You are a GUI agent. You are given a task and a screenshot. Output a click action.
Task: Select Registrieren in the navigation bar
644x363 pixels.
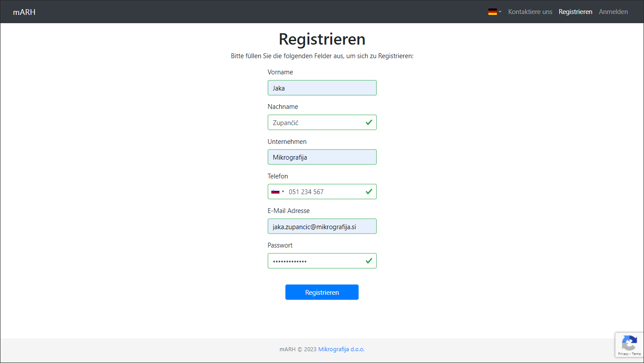click(x=575, y=12)
